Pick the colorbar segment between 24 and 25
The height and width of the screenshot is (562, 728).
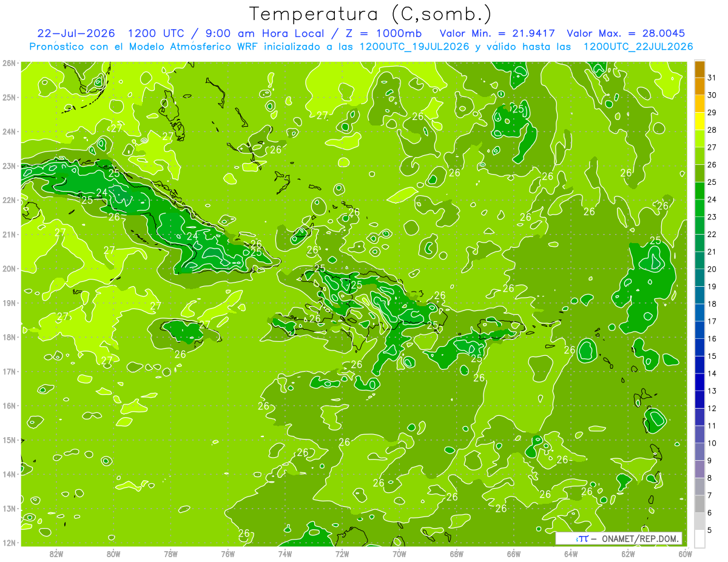(699, 191)
